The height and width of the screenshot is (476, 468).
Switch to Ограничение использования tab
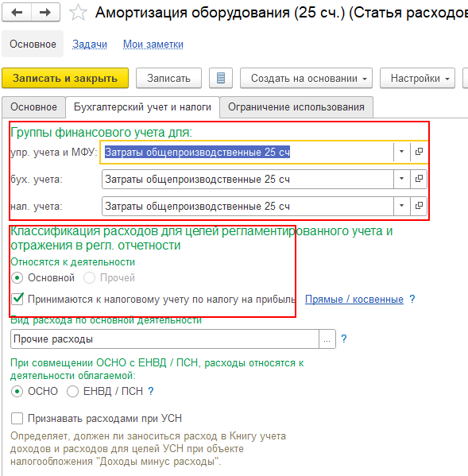click(296, 107)
